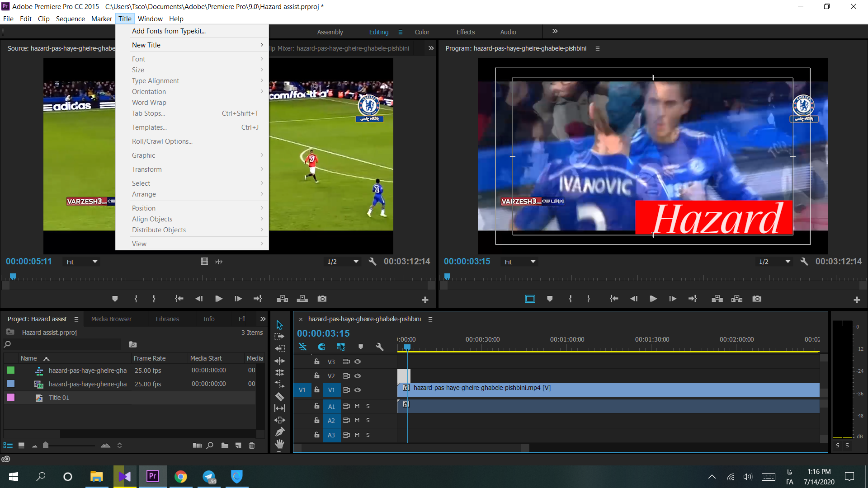Select the Pen tool
The image size is (868, 488).
click(x=280, y=432)
